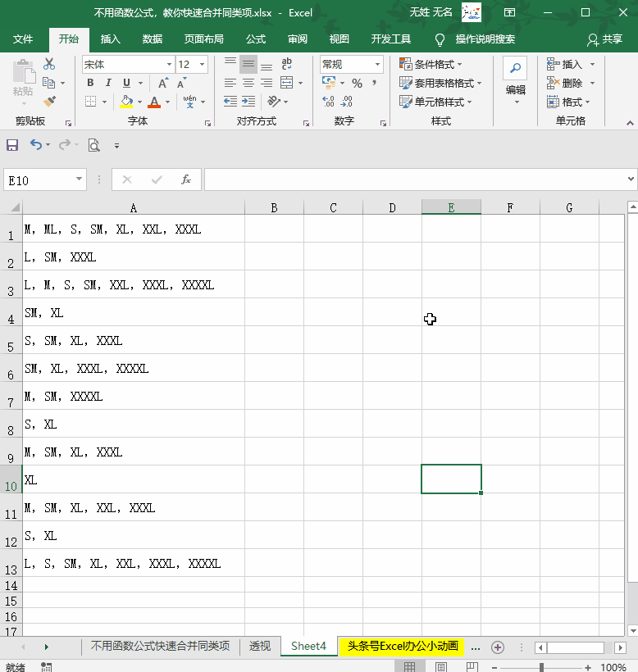The image size is (638, 672).
Task: Align text right in cell
Action: pyautogui.click(x=267, y=83)
